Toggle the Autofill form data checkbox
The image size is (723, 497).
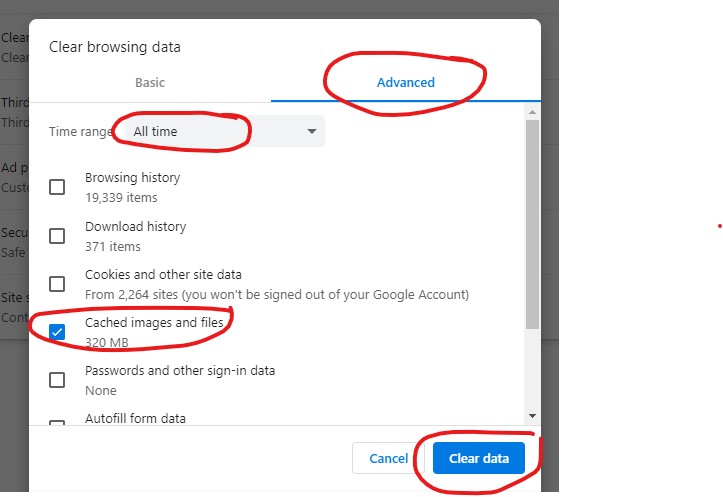[x=57, y=424]
